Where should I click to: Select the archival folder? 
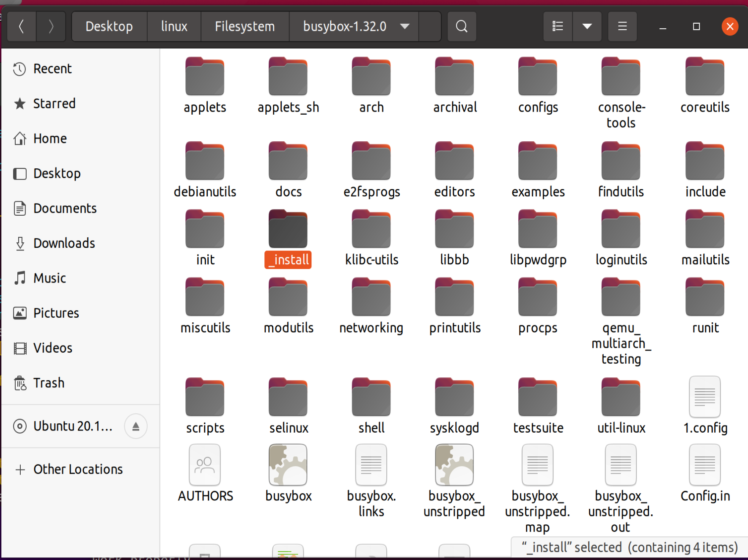point(455,85)
